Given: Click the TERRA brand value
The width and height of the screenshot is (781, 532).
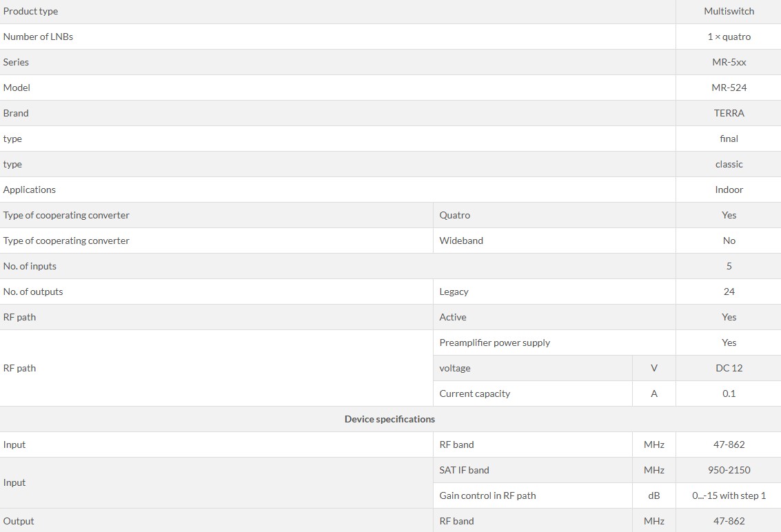Looking at the screenshot, I should (729, 113).
